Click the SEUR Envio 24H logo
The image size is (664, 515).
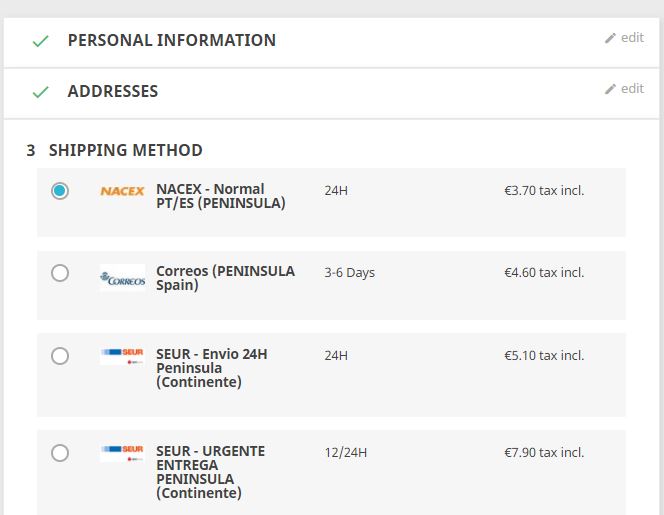point(122,356)
